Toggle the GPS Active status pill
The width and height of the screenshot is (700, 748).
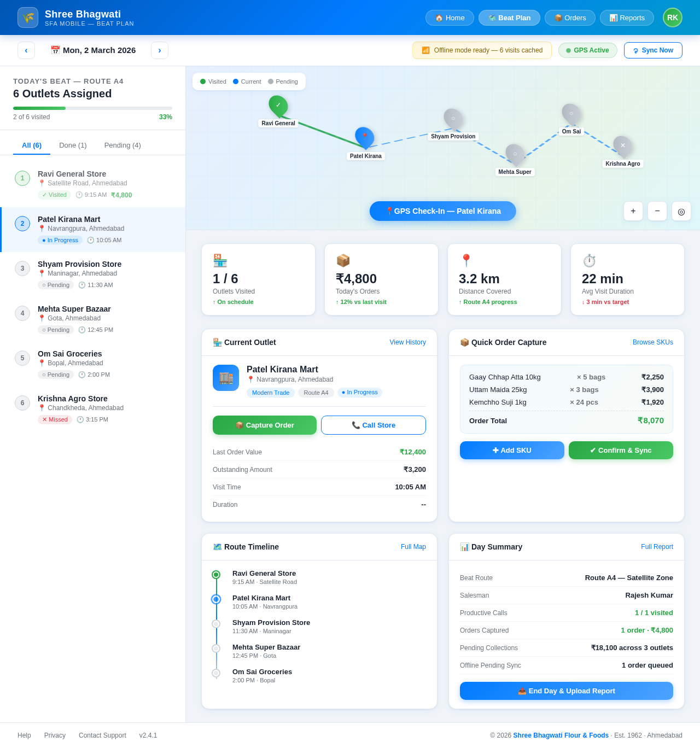[x=587, y=50]
